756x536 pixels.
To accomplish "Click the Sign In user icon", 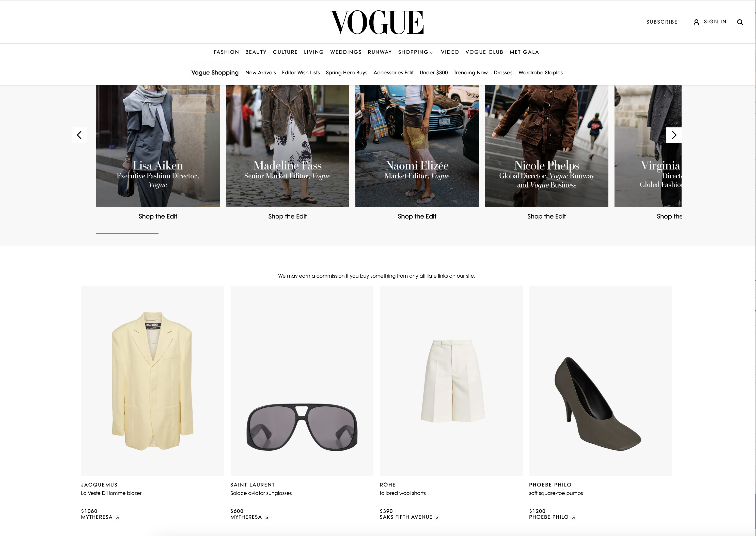I will (696, 22).
